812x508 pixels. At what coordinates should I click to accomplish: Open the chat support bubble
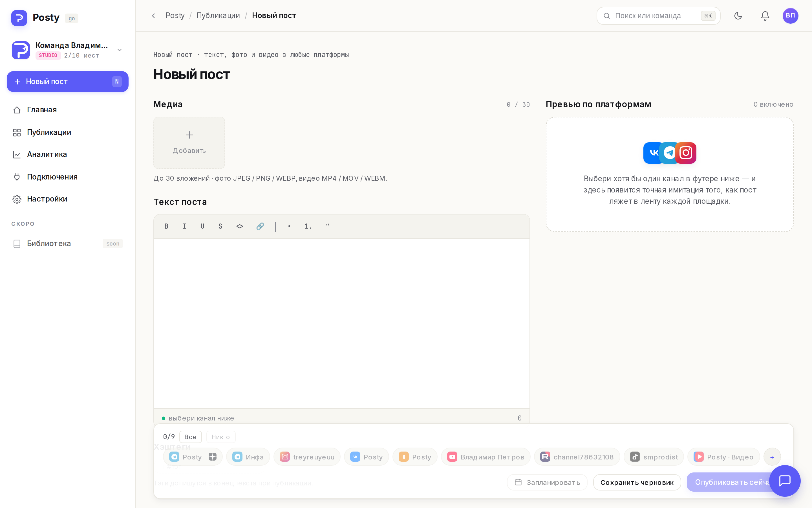tap(784, 481)
